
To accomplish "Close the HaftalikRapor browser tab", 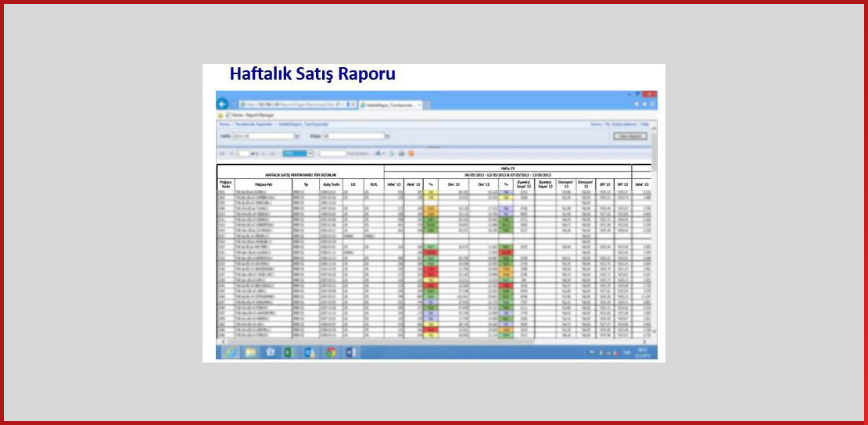I will tap(419, 105).
